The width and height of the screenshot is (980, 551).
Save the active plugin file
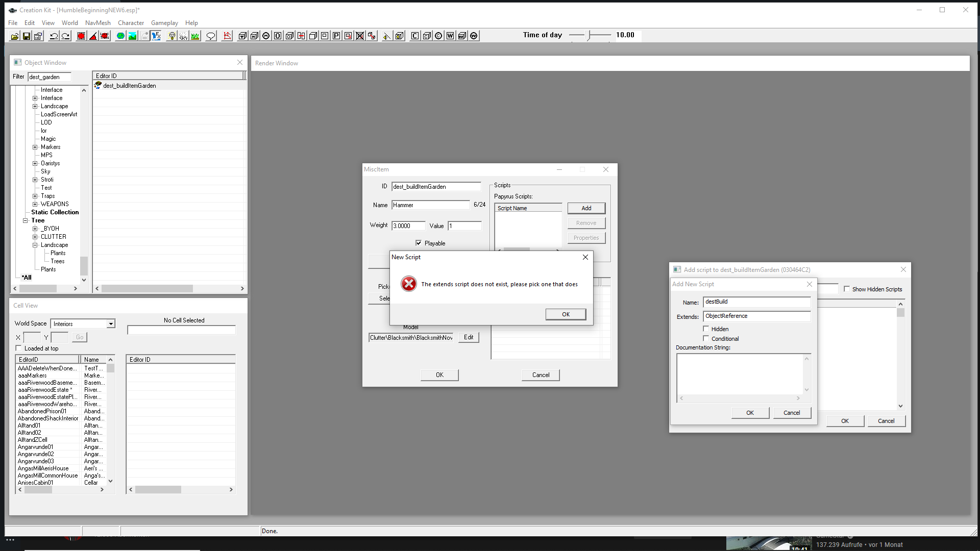pos(26,36)
